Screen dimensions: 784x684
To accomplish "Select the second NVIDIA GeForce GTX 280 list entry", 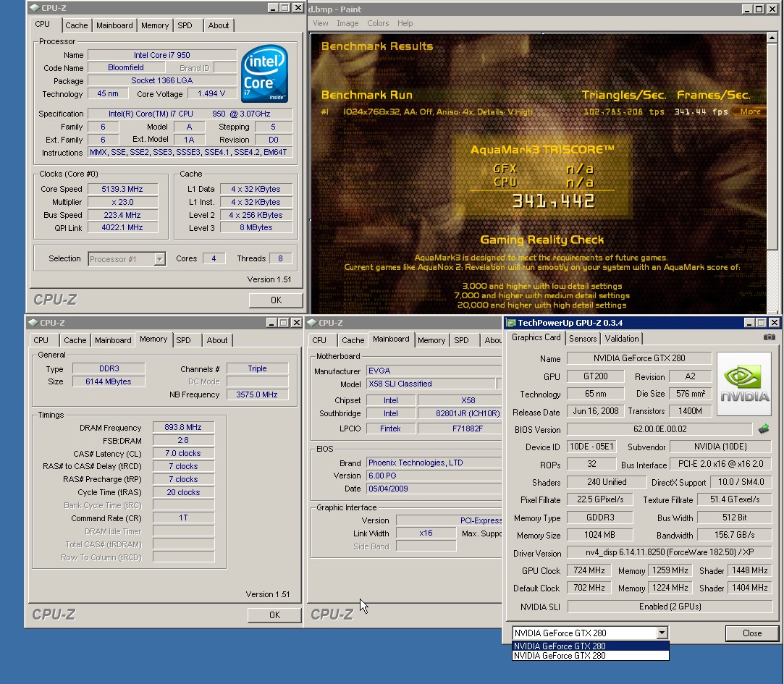I will point(591,656).
